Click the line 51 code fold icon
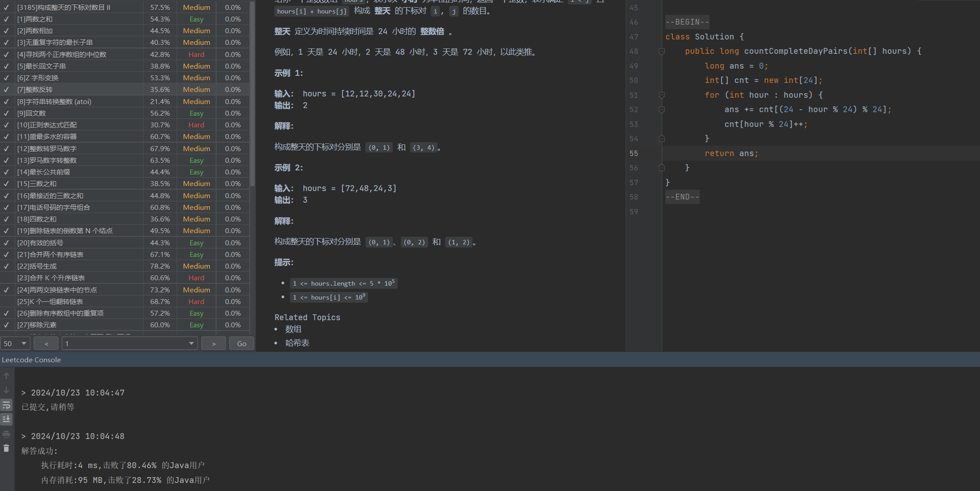The height and width of the screenshot is (491, 980). tap(662, 95)
